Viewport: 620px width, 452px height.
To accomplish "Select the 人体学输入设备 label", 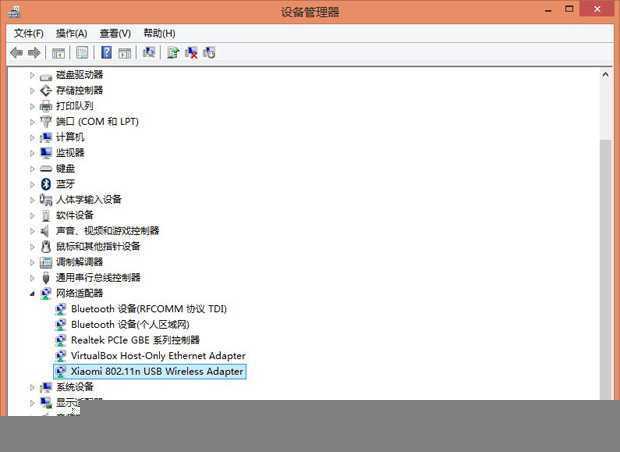I will pos(89,199).
